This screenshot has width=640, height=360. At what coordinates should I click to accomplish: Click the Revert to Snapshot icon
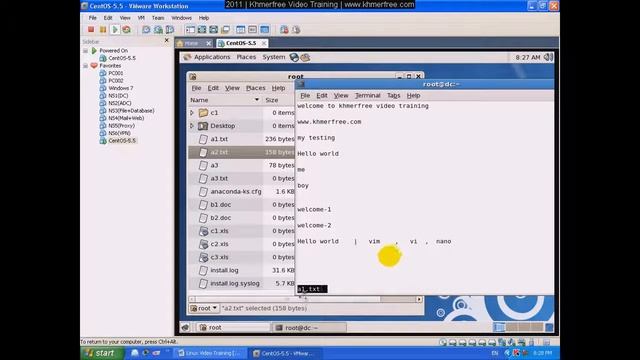coord(158,29)
